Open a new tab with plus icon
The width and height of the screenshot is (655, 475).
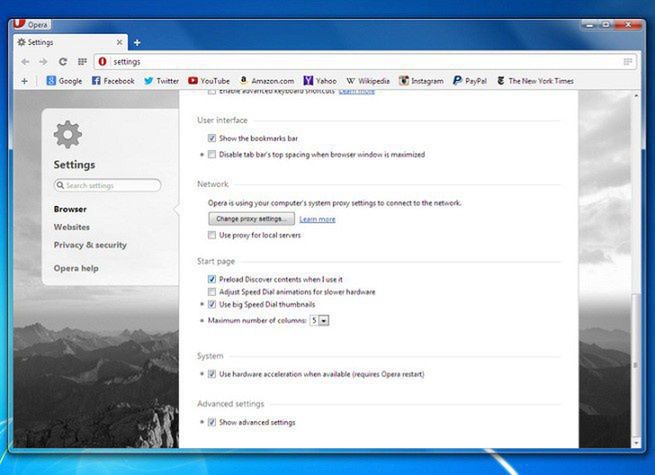pyautogui.click(x=137, y=43)
